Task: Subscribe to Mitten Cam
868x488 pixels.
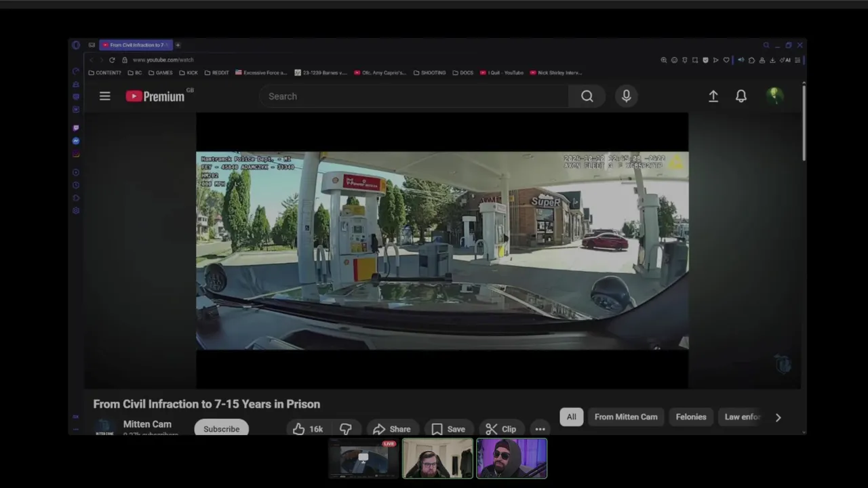Action: 221,429
